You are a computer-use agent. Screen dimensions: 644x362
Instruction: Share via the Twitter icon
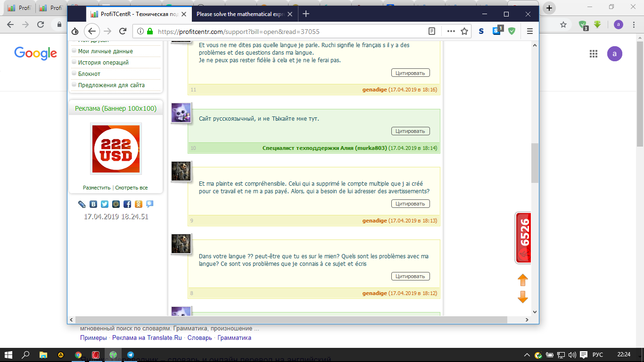pos(104,204)
